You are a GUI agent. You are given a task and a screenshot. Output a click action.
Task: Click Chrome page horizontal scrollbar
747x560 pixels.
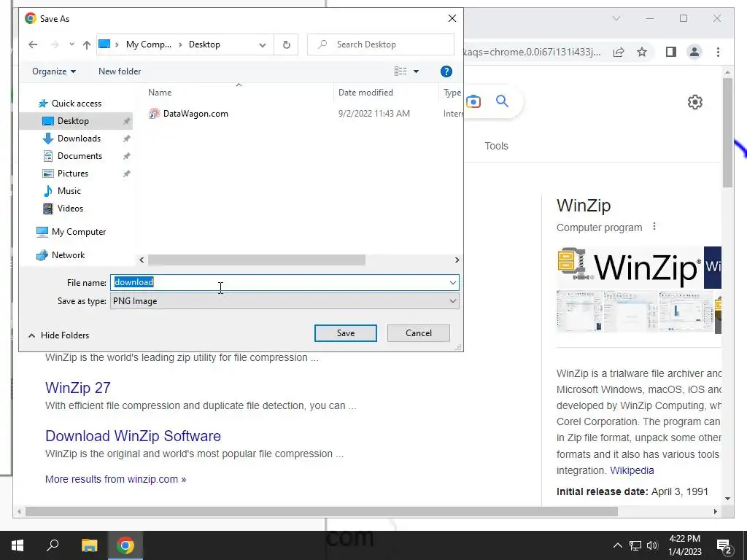coord(322,511)
